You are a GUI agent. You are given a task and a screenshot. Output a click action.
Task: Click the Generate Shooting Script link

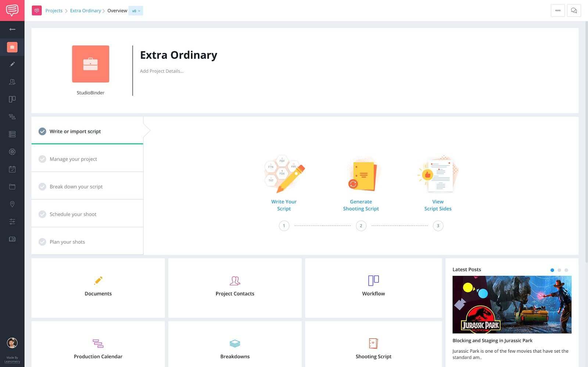tap(361, 205)
